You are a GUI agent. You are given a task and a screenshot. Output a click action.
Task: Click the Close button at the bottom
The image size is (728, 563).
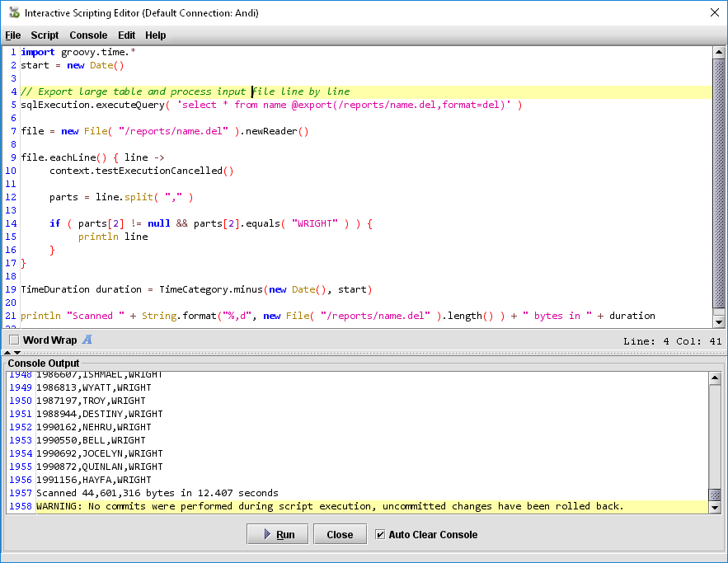(x=340, y=534)
